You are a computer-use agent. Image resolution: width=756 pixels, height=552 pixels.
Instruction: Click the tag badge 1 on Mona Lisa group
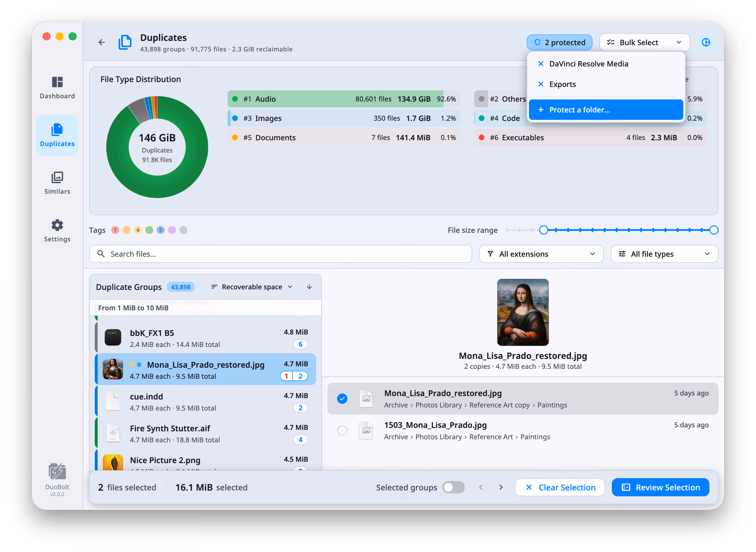[287, 376]
